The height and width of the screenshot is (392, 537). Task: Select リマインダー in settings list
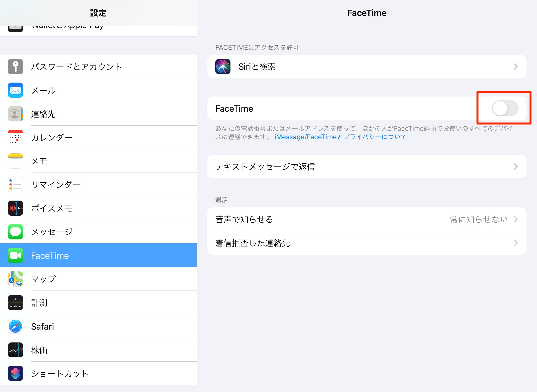tap(98, 185)
